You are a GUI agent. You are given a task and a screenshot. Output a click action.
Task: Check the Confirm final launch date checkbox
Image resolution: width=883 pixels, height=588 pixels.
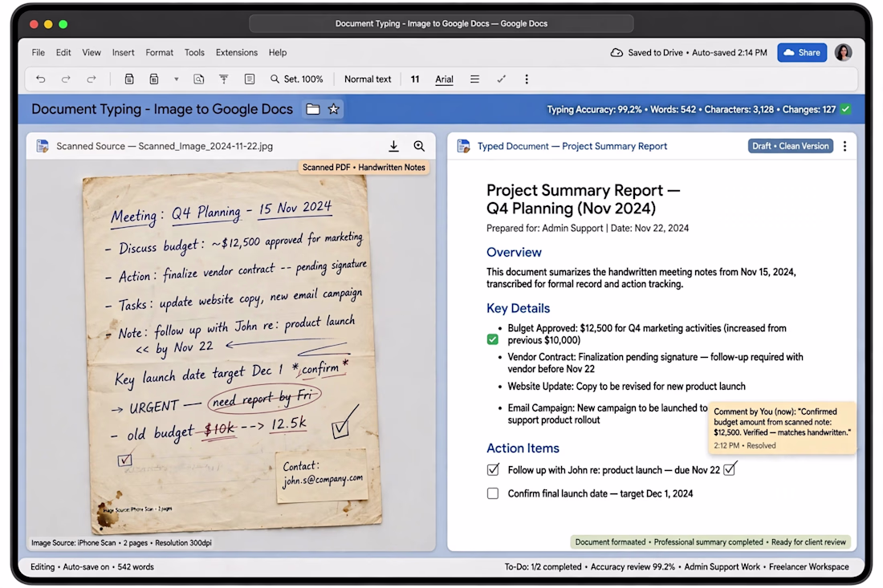[x=493, y=493]
